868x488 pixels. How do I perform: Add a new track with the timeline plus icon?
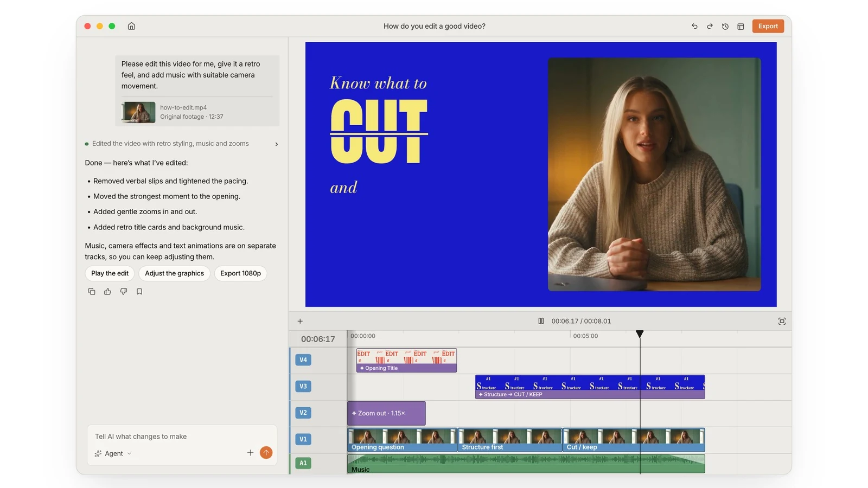coord(300,321)
